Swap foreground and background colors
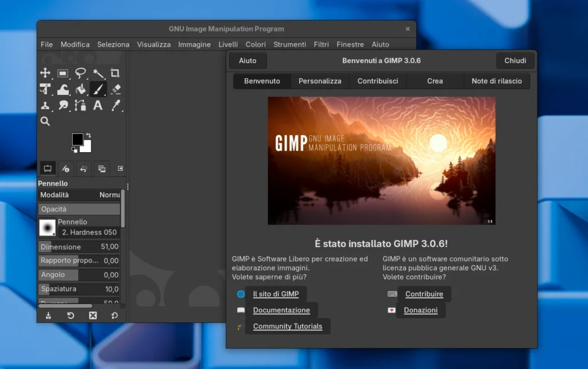588x369 pixels. (x=90, y=136)
